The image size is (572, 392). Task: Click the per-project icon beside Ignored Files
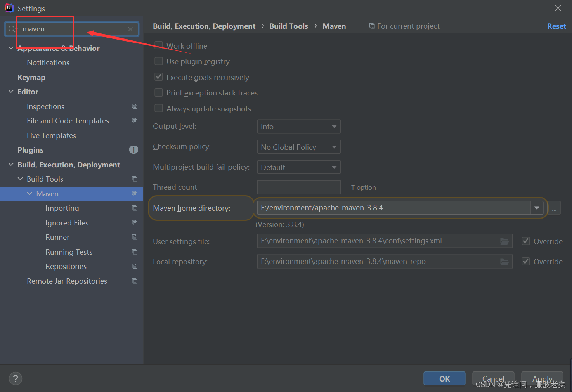pyautogui.click(x=134, y=223)
